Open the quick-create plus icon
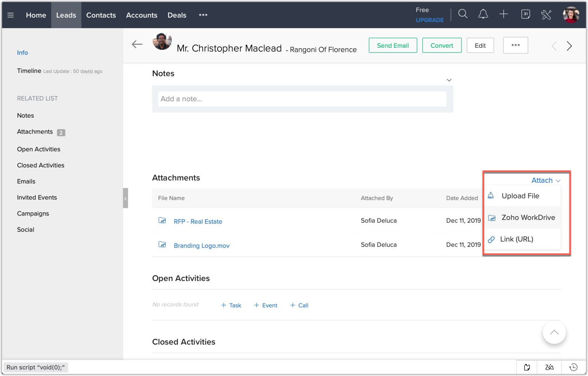This screenshot has height=376, width=588. pos(503,14)
